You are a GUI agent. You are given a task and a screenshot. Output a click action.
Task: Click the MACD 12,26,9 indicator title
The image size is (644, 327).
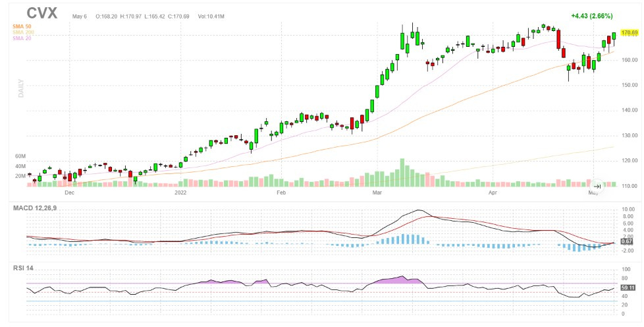tap(34, 208)
